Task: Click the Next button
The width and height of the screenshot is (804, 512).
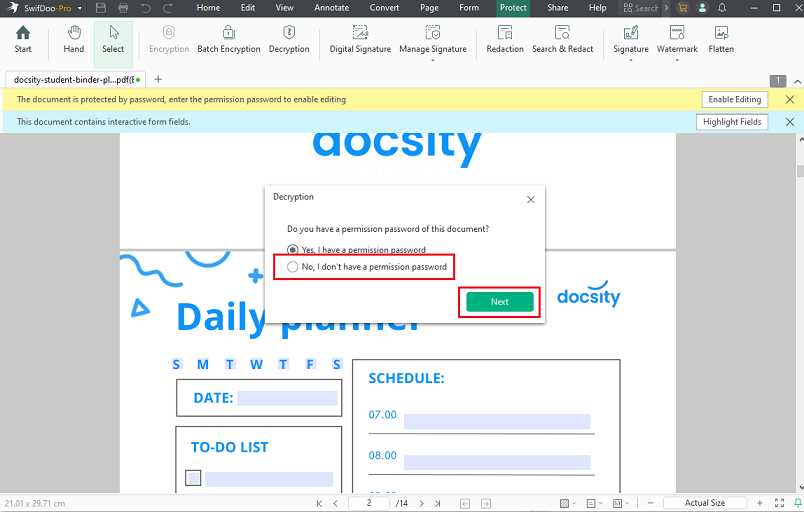Action: click(499, 302)
